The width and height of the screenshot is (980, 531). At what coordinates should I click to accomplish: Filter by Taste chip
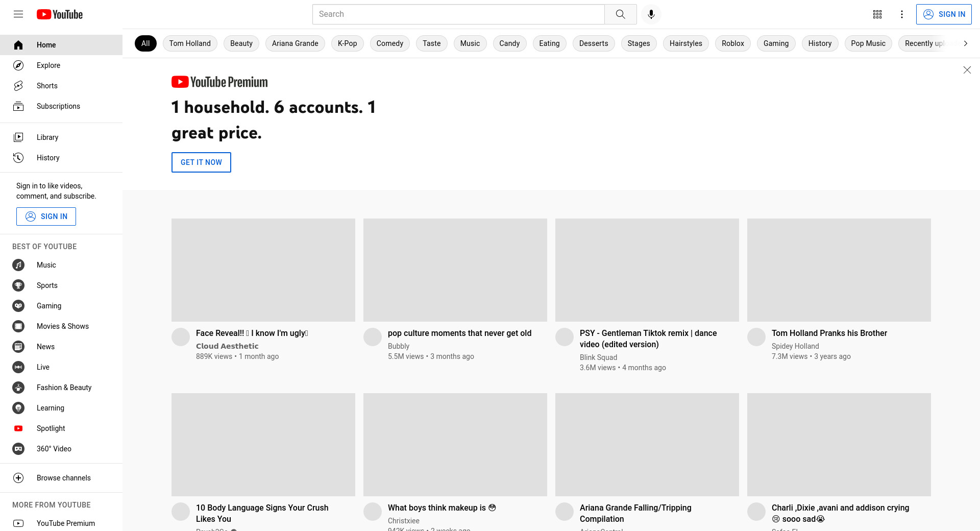432,43
